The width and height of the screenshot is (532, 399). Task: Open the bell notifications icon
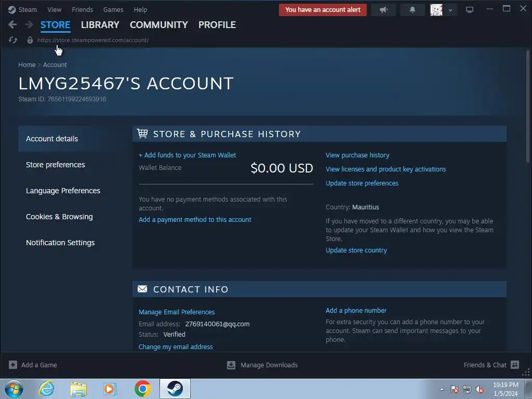click(x=412, y=10)
